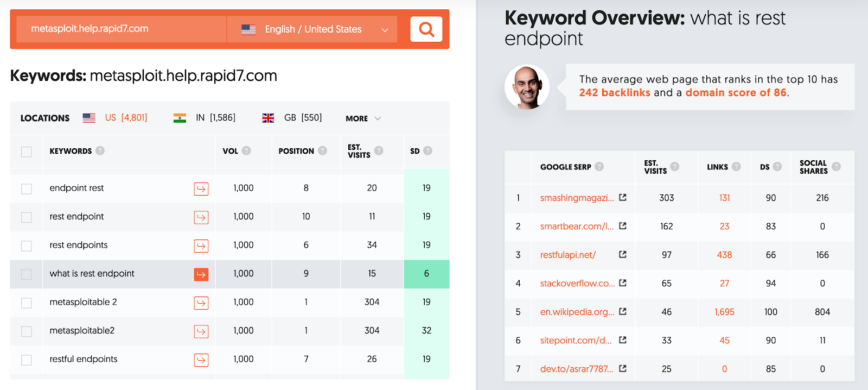This screenshot has width=868, height=390.
Task: Open external link icon beside smashingmagazine result
Action: [x=623, y=198]
